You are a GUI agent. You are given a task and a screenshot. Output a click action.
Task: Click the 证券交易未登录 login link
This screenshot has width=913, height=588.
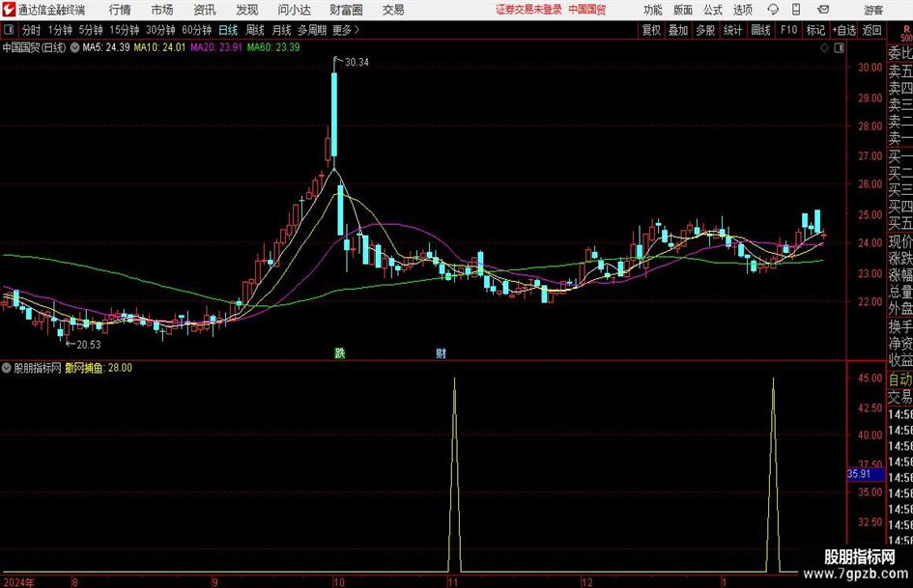coord(528,10)
